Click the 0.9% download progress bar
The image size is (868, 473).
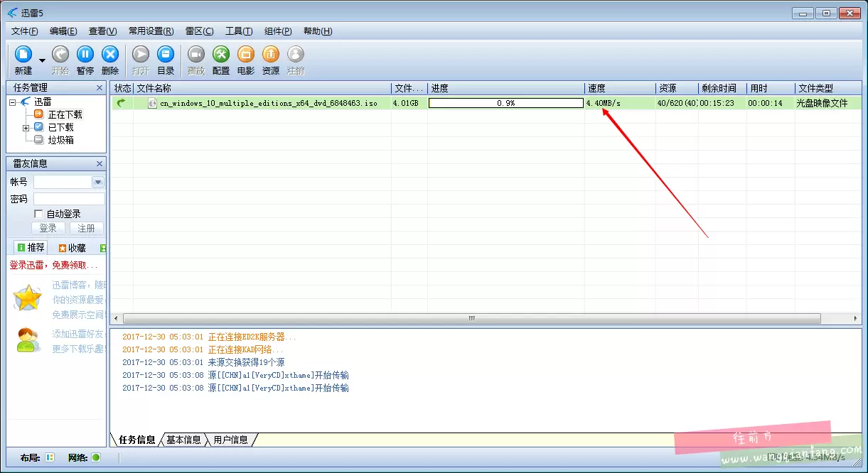tap(506, 103)
